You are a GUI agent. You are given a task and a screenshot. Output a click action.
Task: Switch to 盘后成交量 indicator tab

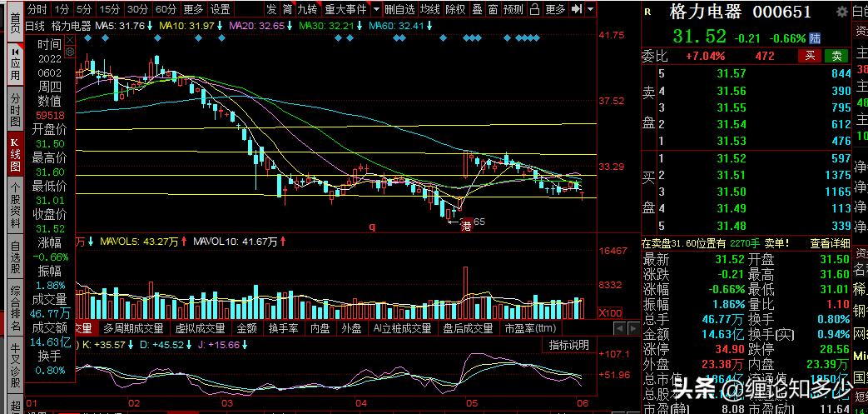468,328
